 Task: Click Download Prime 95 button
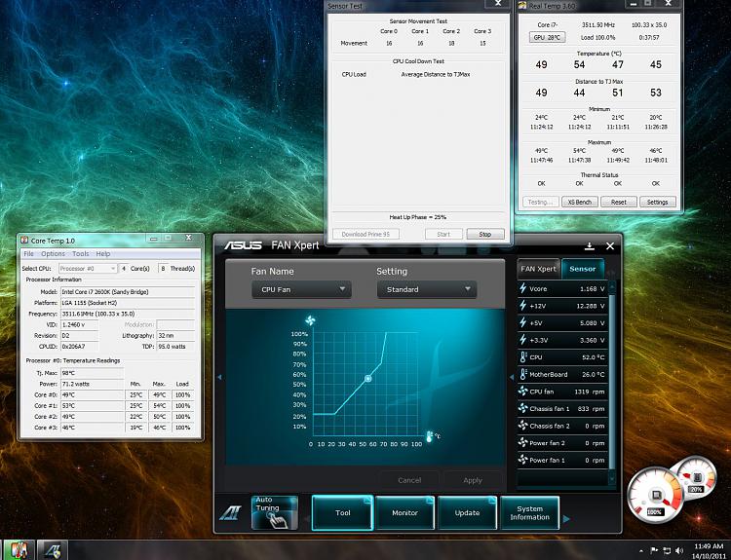(365, 234)
